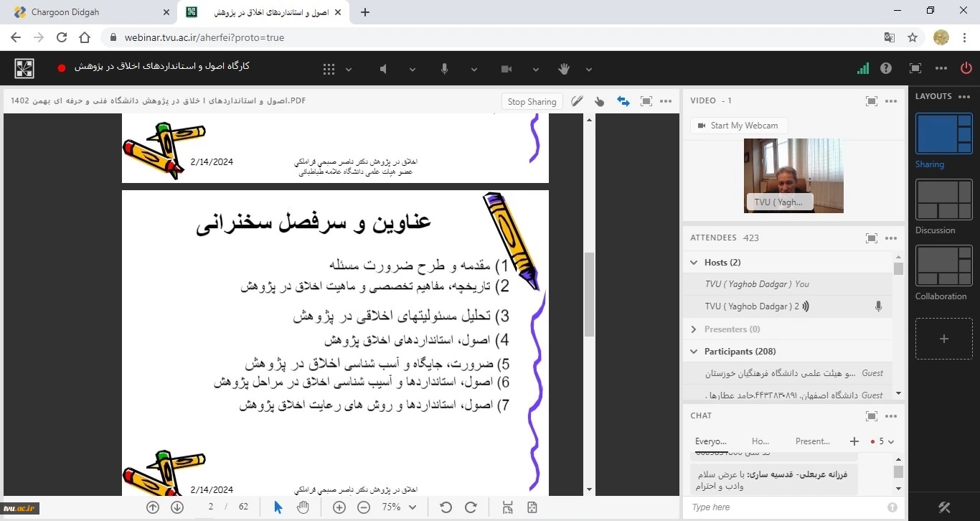Image resolution: width=980 pixels, height=521 pixels.
Task: Open the 75% zoom level dropdown
Action: click(399, 507)
